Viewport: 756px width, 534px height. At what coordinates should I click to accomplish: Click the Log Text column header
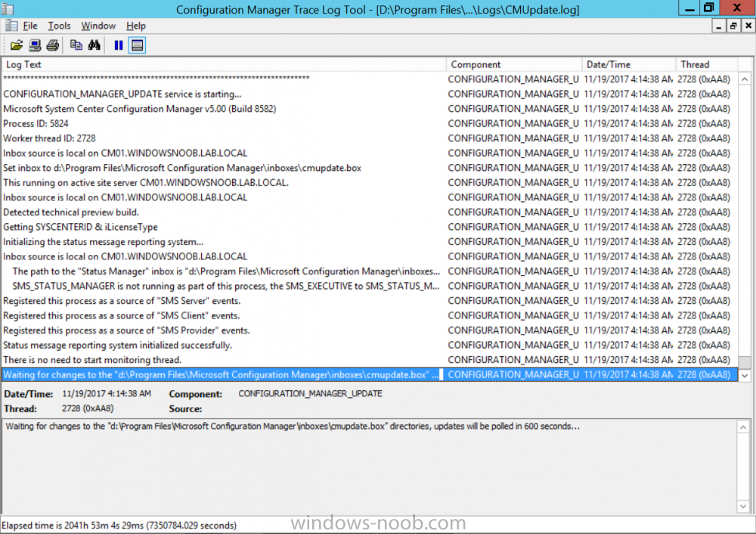tap(225, 64)
